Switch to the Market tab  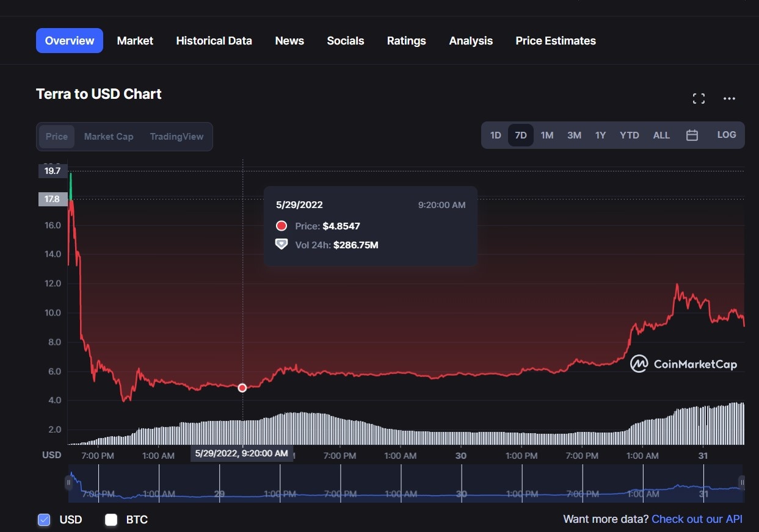coord(135,41)
